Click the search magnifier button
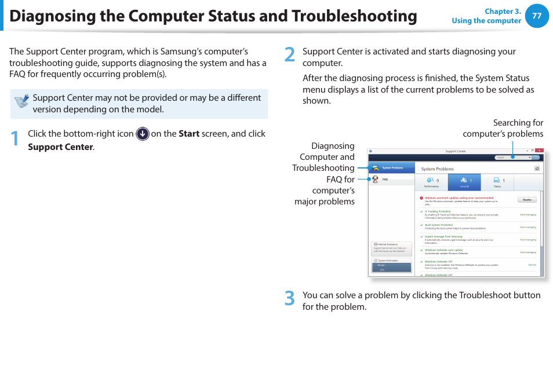This screenshot has width=553, height=392. (536, 157)
